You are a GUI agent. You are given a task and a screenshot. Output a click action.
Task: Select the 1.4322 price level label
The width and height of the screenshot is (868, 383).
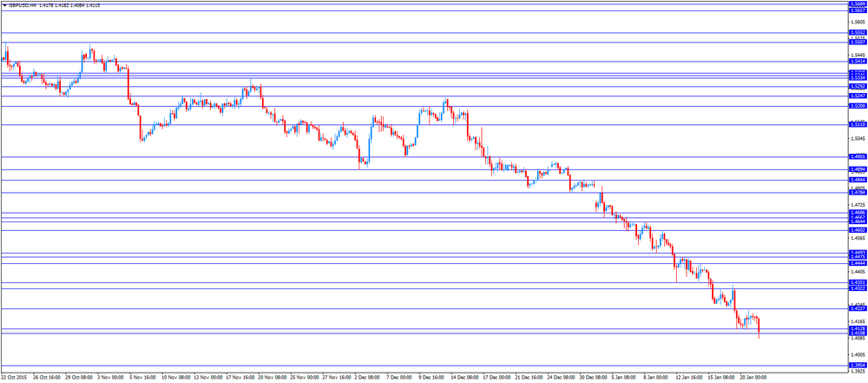(x=857, y=289)
